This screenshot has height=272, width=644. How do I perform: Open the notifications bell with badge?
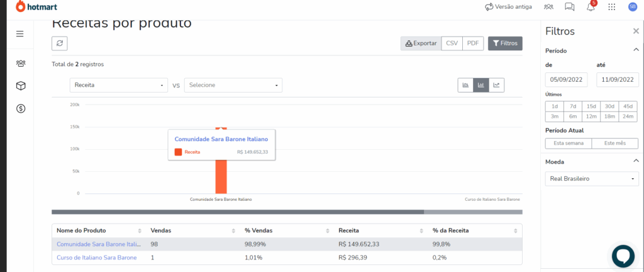point(591,6)
